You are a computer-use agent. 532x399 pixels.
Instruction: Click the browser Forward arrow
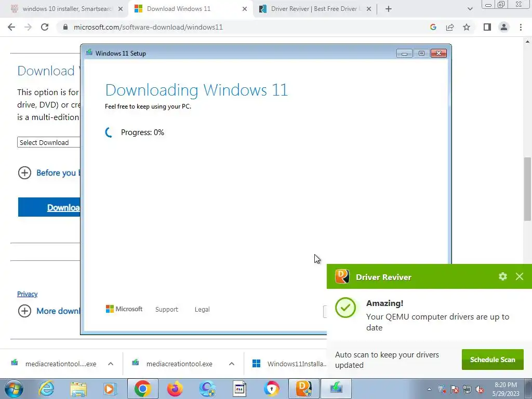click(28, 27)
